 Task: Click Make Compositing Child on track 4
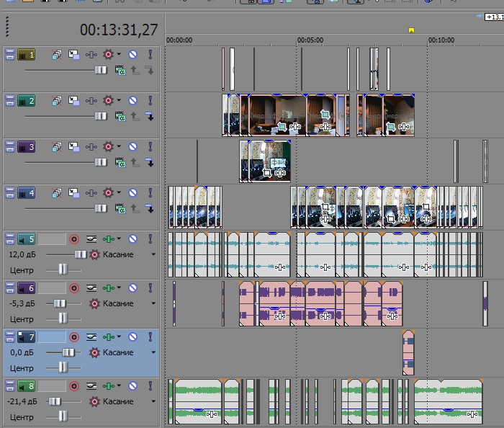click(x=150, y=209)
